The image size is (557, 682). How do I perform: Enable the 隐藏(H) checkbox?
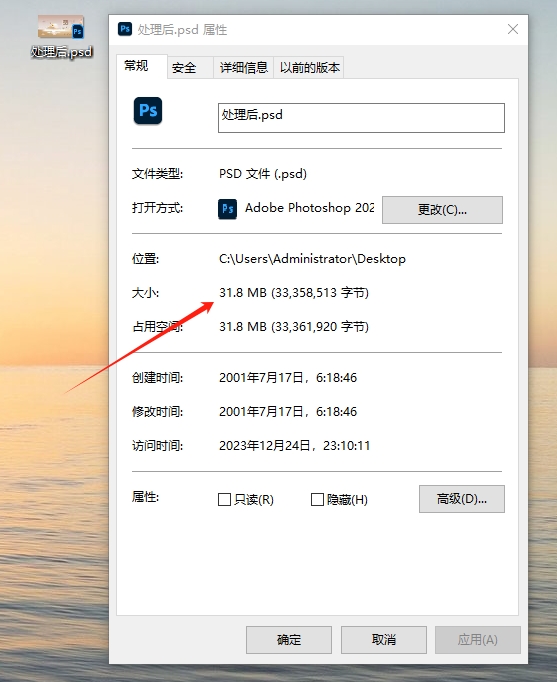pyautogui.click(x=317, y=499)
